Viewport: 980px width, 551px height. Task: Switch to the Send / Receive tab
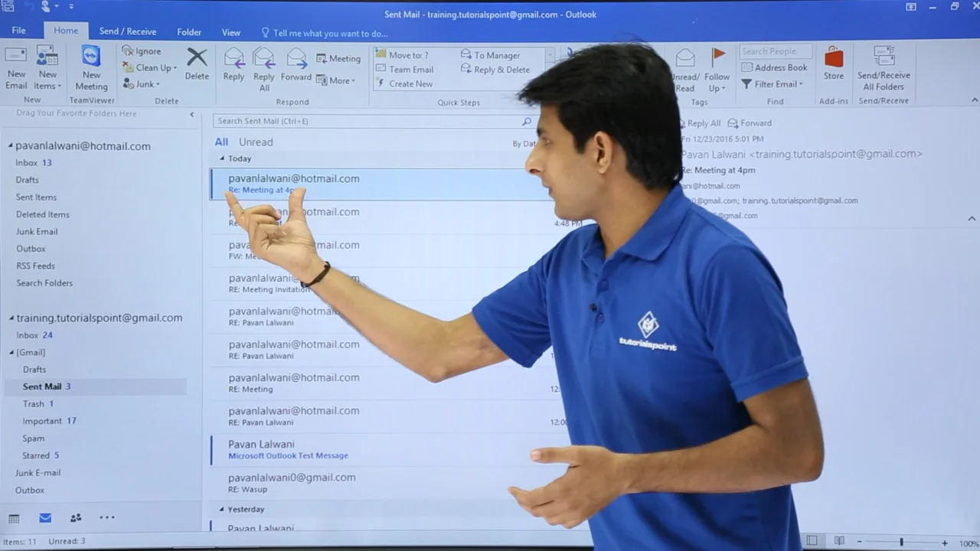127,31
